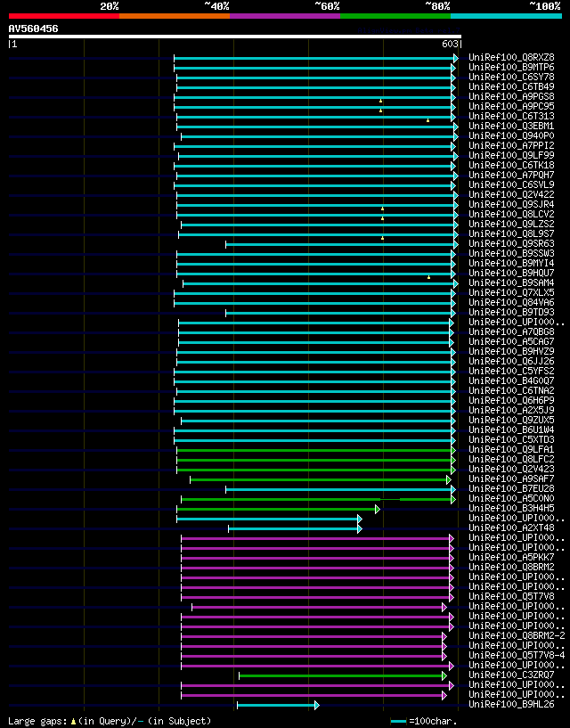Viewport: 570px width, 728px height.
Task: Click the red 20% identity legend segment
Action: (64, 16)
